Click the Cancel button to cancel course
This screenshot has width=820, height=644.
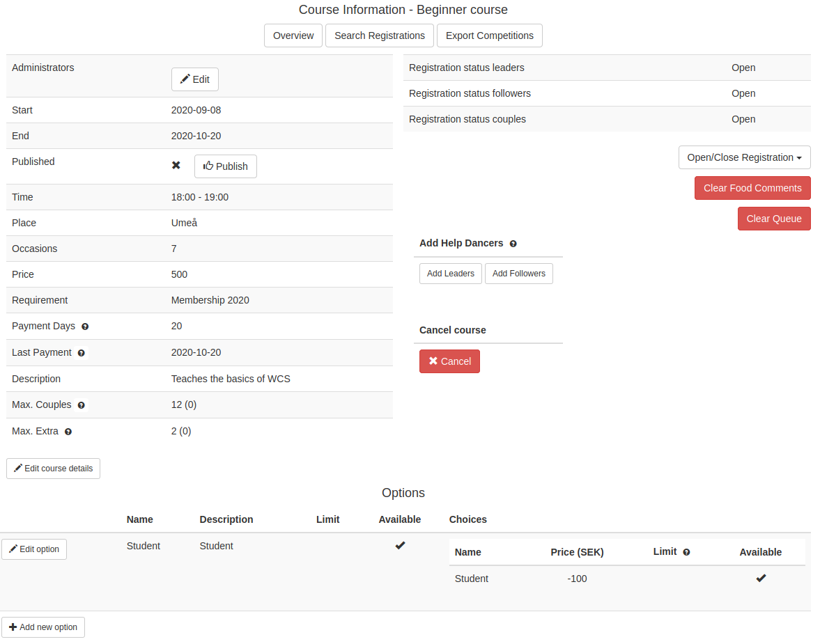click(449, 361)
